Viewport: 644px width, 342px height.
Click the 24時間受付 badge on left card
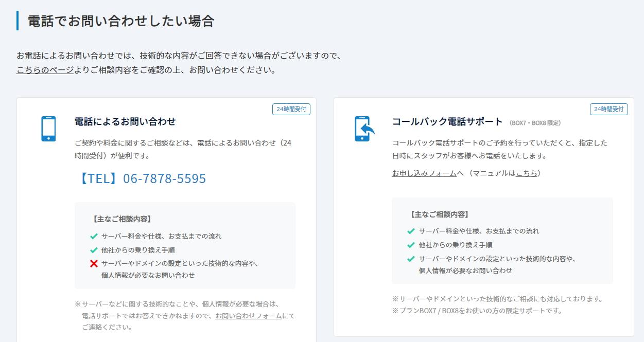tap(291, 109)
